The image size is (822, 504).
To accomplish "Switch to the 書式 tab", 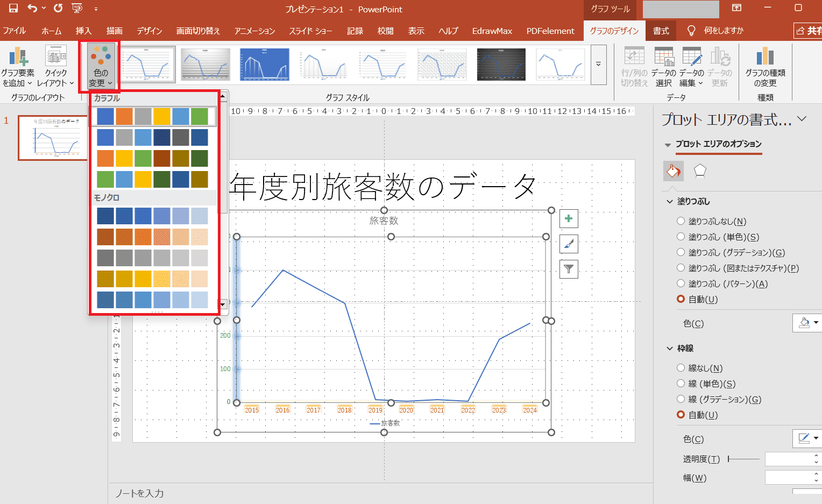I will click(661, 31).
